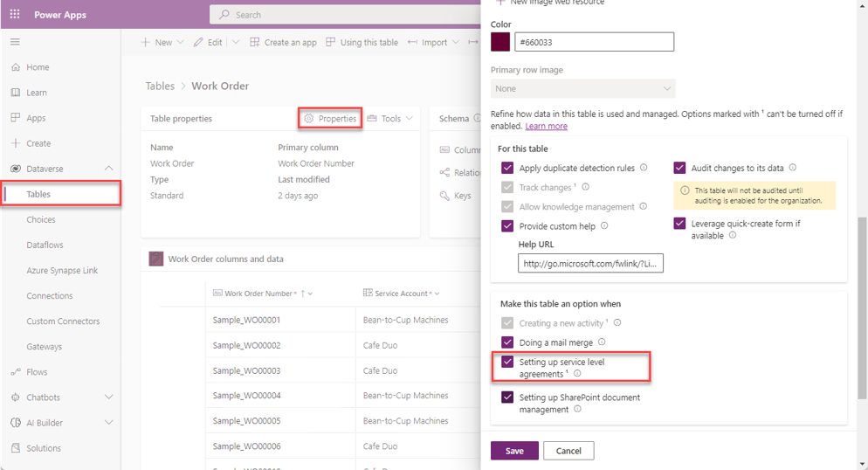This screenshot has height=470, width=868.
Task: Pick a color from the color swatch
Action: point(500,42)
